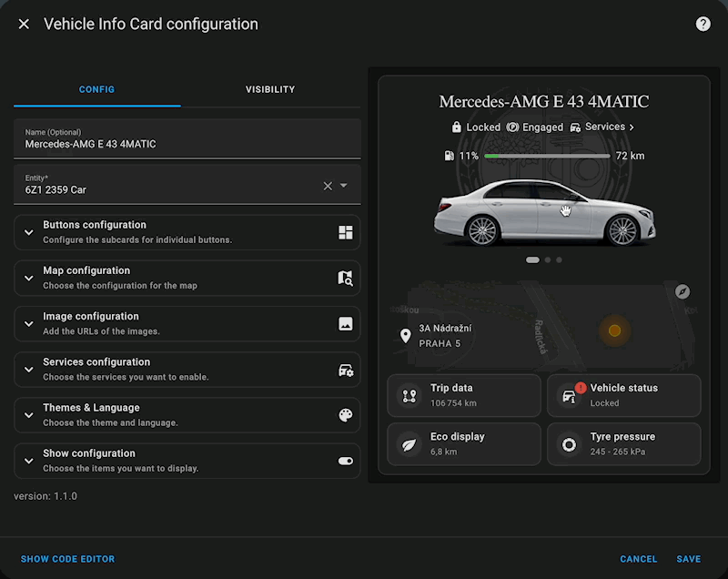
Task: Expand the Buttons configuration chevron
Action: tap(29, 232)
